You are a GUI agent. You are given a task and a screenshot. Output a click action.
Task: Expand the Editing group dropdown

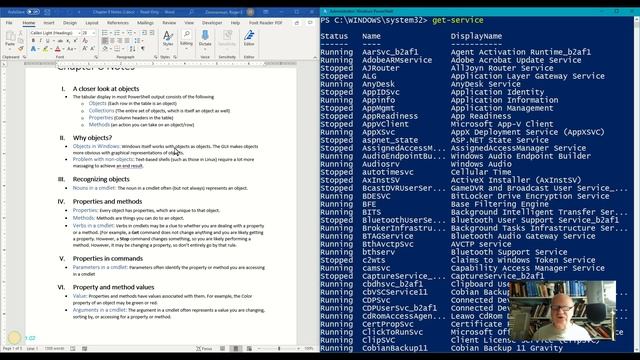pos(186,38)
